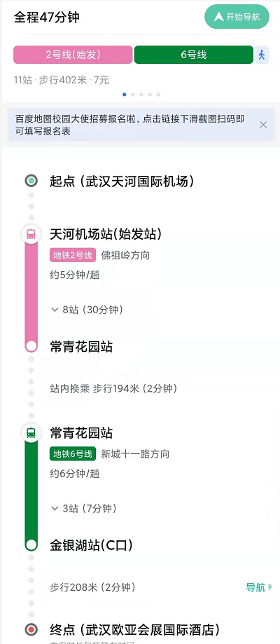Open 导航 for the 208米 walk

(259, 587)
